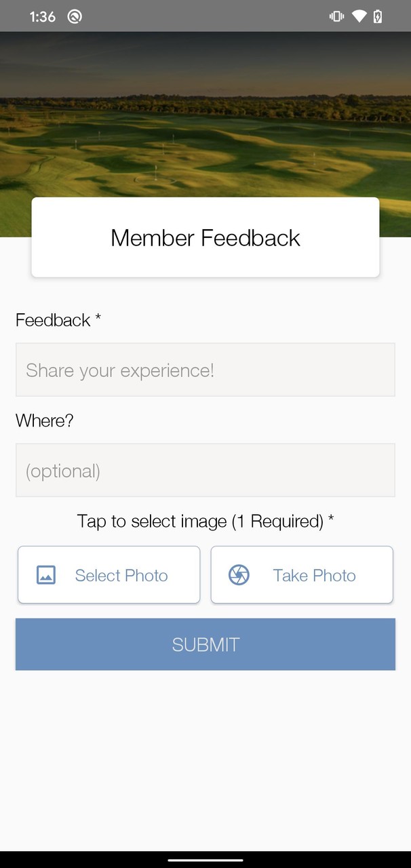Tap the Member Feedback title card
411x868 pixels.
[206, 237]
